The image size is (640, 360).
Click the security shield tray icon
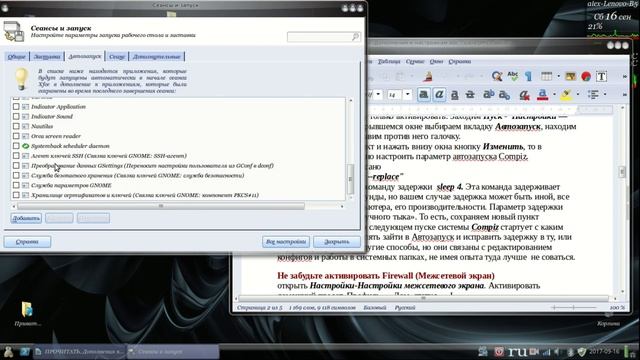click(x=582, y=352)
